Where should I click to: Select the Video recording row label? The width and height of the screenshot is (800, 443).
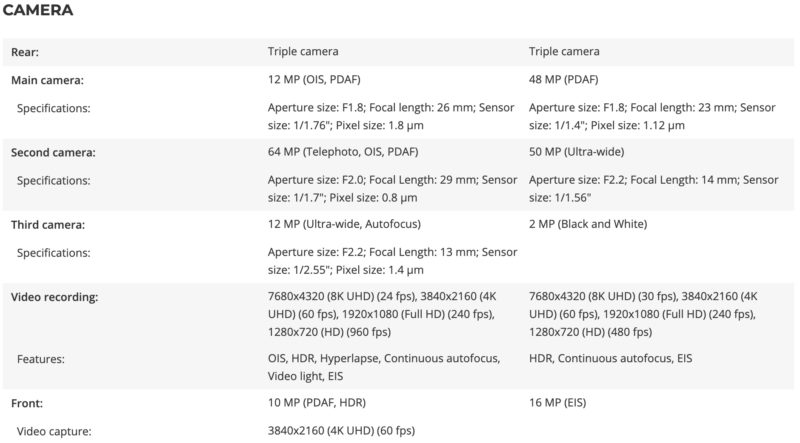54,297
